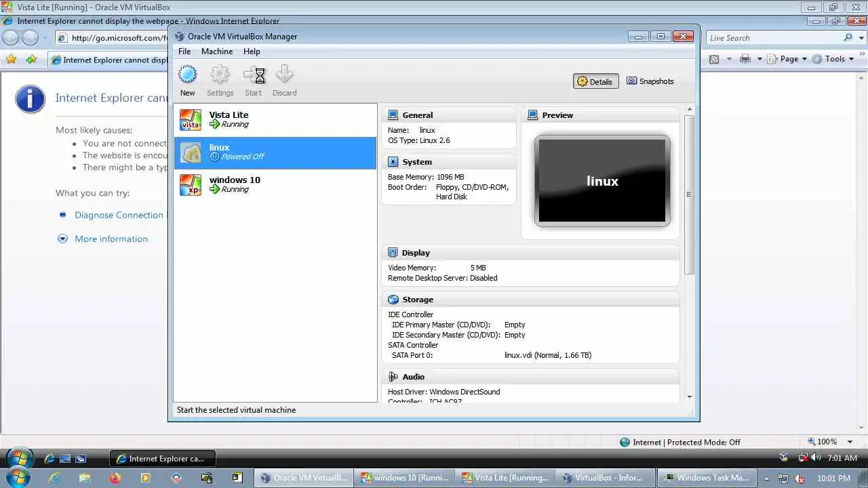Click the guest Show Desktop quick launch icon
The width and height of the screenshot is (868, 488).
pos(65,459)
